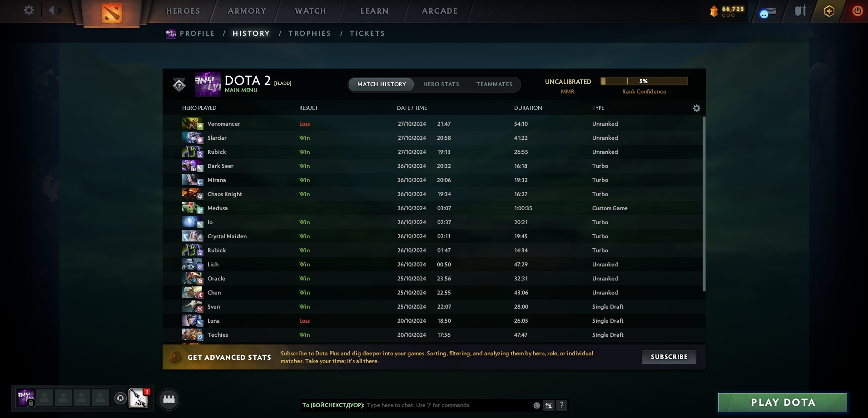Click the Techies hero portrait
This screenshot has height=418, width=868.
pyautogui.click(x=193, y=335)
